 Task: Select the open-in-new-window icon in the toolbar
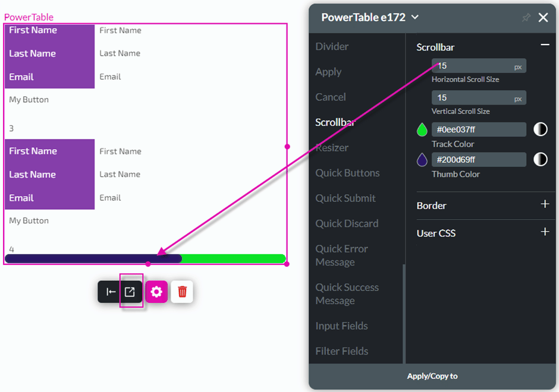(130, 292)
